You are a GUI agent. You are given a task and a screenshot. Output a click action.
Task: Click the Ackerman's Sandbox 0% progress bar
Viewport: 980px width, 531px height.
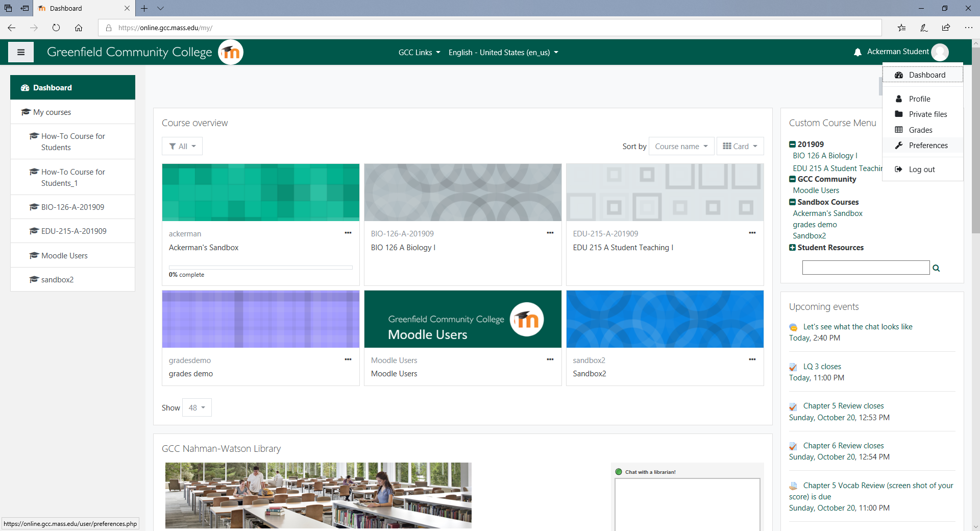pos(261,268)
